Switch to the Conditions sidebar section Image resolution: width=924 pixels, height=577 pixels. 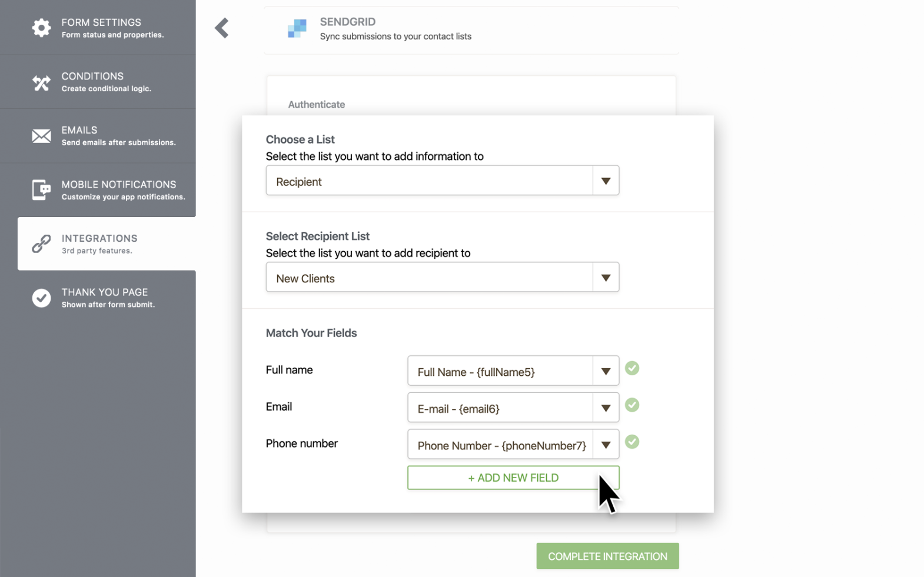pyautogui.click(x=106, y=82)
